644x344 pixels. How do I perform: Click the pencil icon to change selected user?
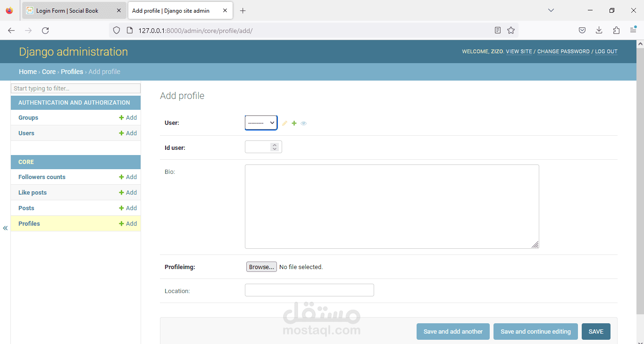tap(284, 123)
